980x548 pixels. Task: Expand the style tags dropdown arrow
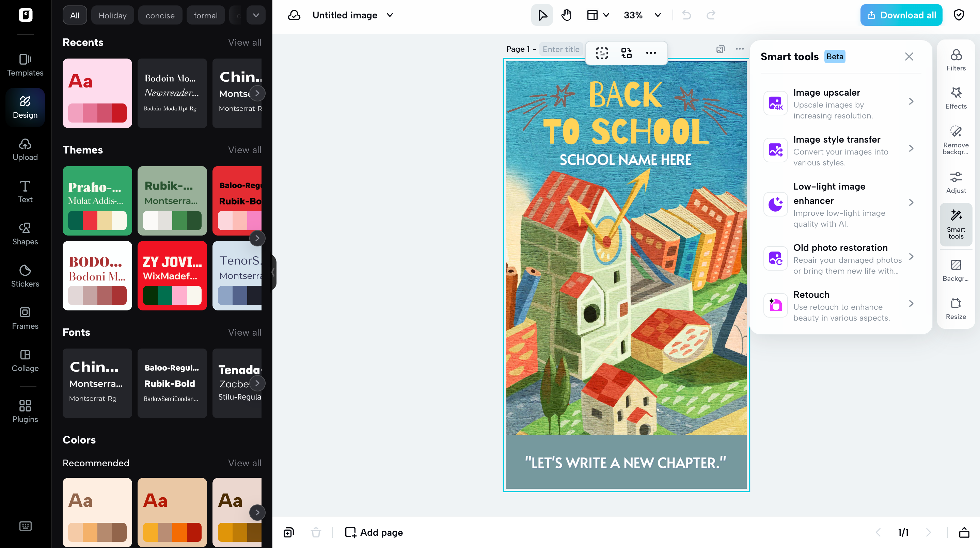pos(256,15)
